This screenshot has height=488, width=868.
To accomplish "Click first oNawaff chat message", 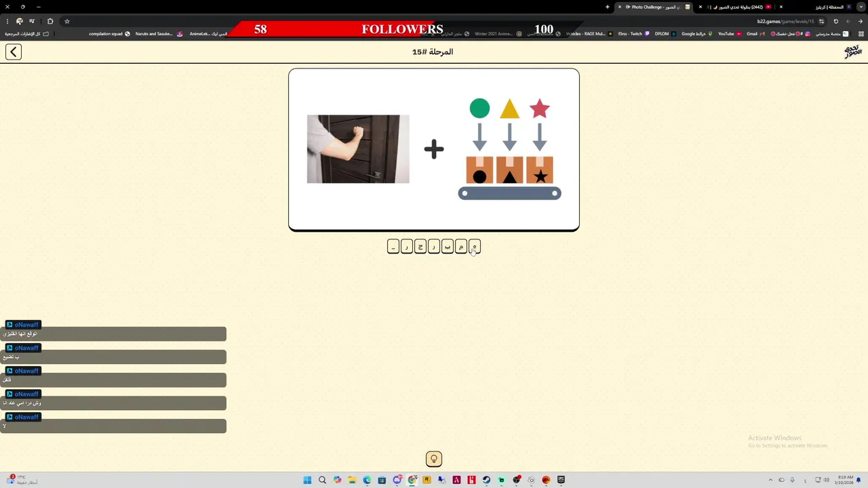I will click(x=113, y=333).
